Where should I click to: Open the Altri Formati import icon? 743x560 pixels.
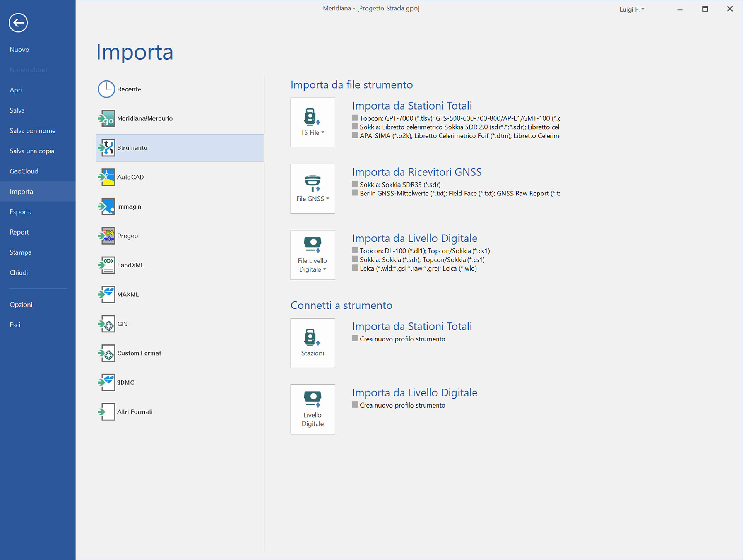point(106,412)
